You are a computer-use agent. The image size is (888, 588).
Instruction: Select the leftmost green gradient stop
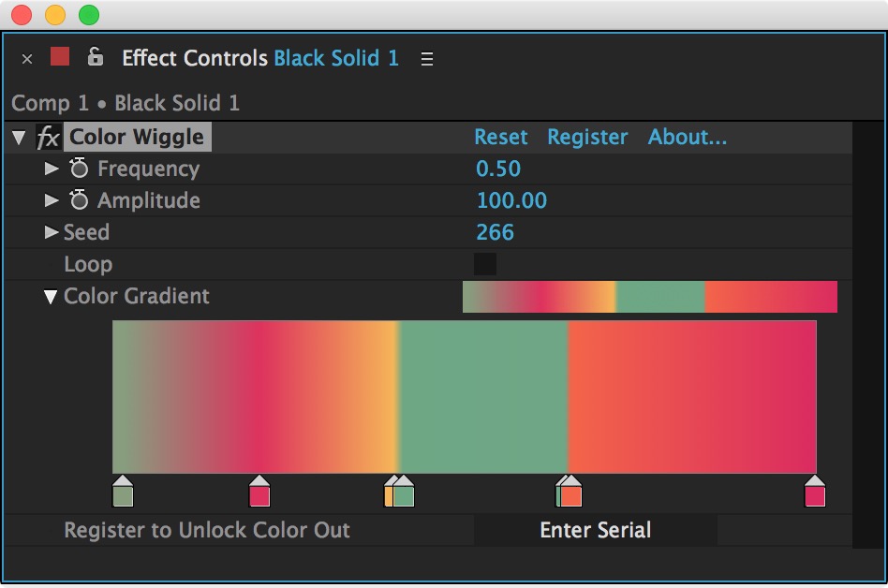click(x=123, y=492)
